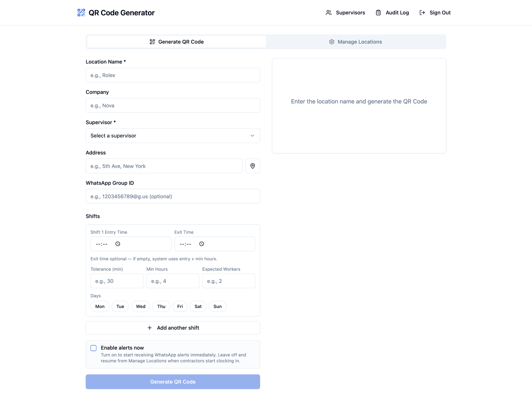This screenshot has height=398, width=532.
Task: Open the Select a supervisor dropdown
Action: [x=173, y=136]
